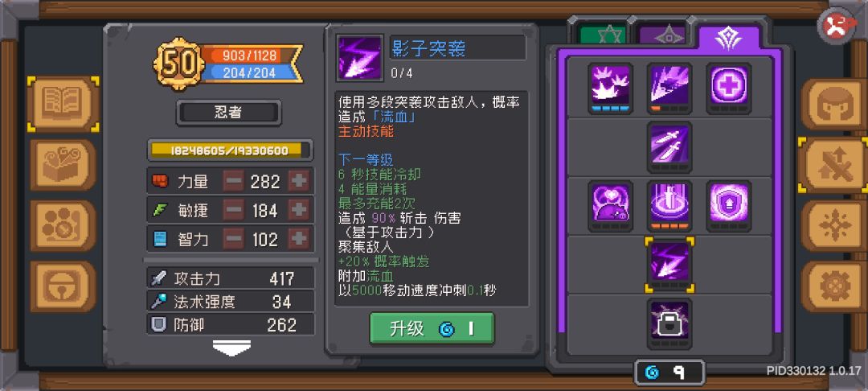Select the heart and mouse skill icon
The width and height of the screenshot is (868, 391).
[611, 205]
